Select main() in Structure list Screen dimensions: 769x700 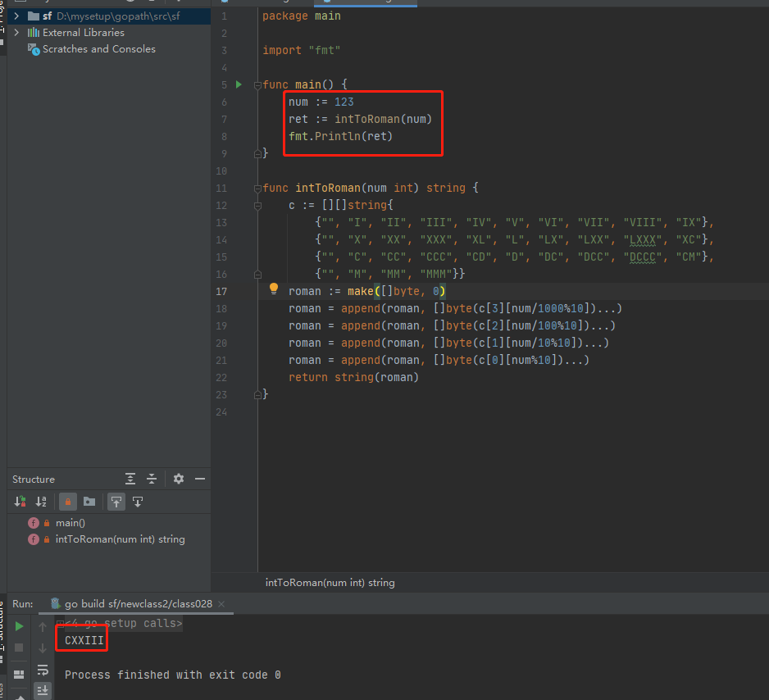coord(71,523)
